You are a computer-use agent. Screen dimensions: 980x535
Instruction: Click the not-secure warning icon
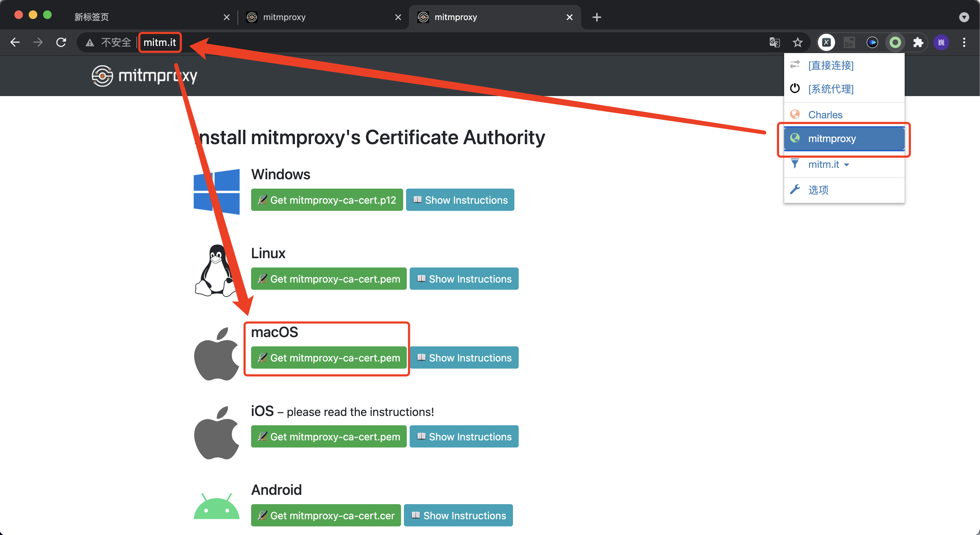pyautogui.click(x=90, y=43)
